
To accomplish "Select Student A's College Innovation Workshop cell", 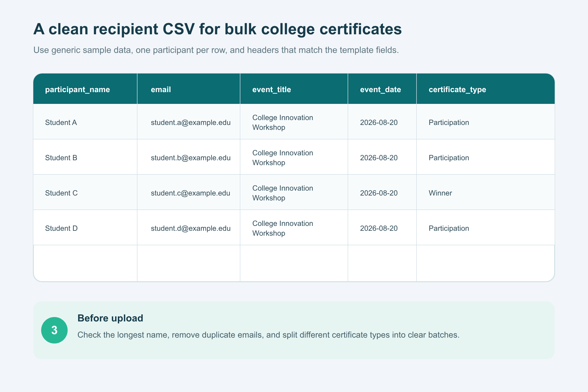I will tap(294, 122).
